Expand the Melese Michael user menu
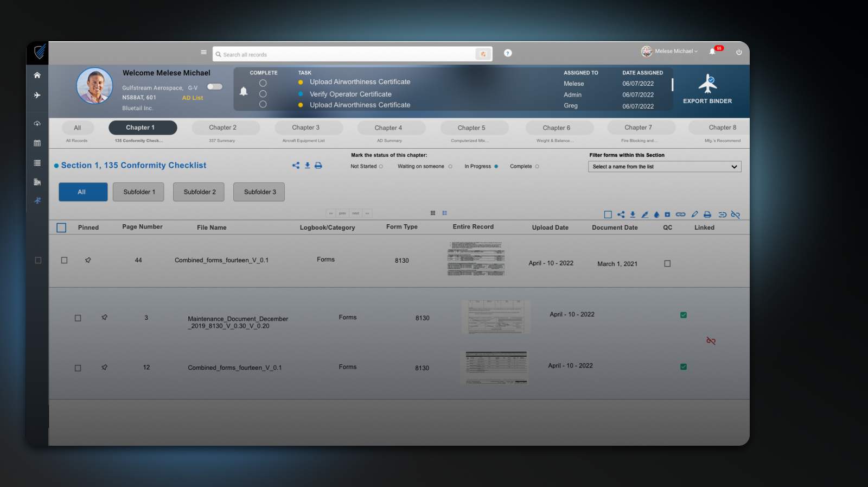The image size is (868, 487). pos(675,52)
